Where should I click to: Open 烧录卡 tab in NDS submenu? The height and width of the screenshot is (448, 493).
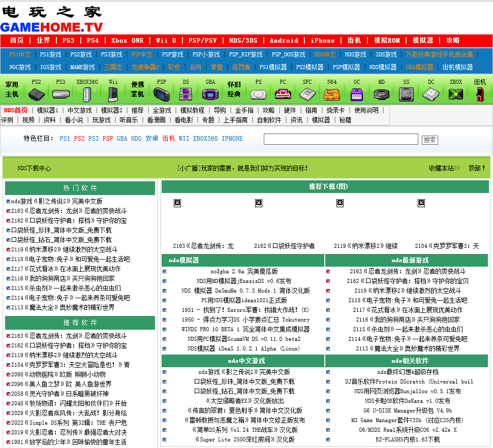click(x=335, y=110)
